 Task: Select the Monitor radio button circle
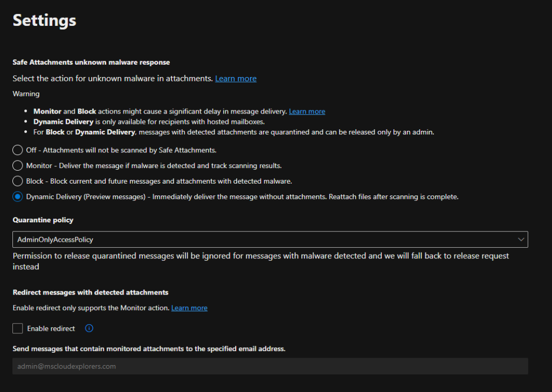[18, 166]
